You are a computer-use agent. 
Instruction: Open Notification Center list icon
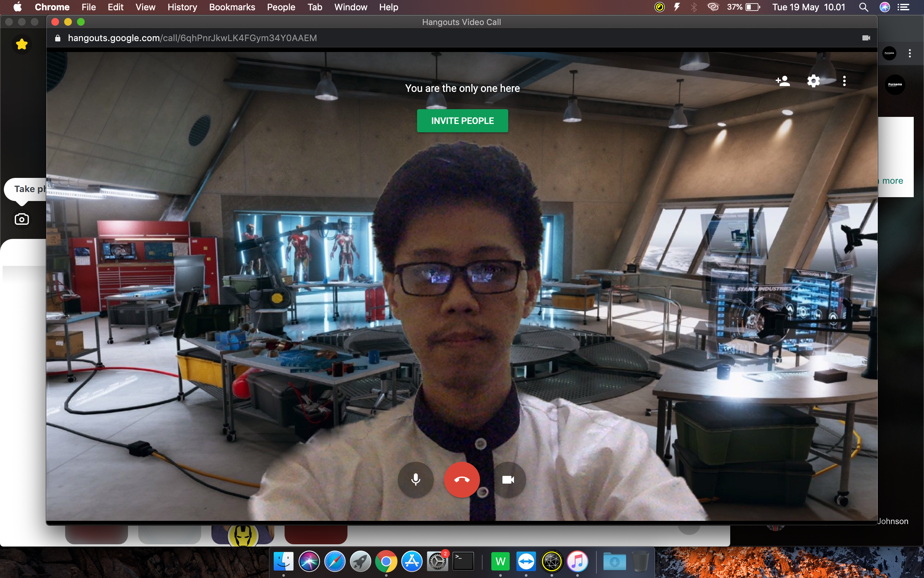tap(903, 7)
